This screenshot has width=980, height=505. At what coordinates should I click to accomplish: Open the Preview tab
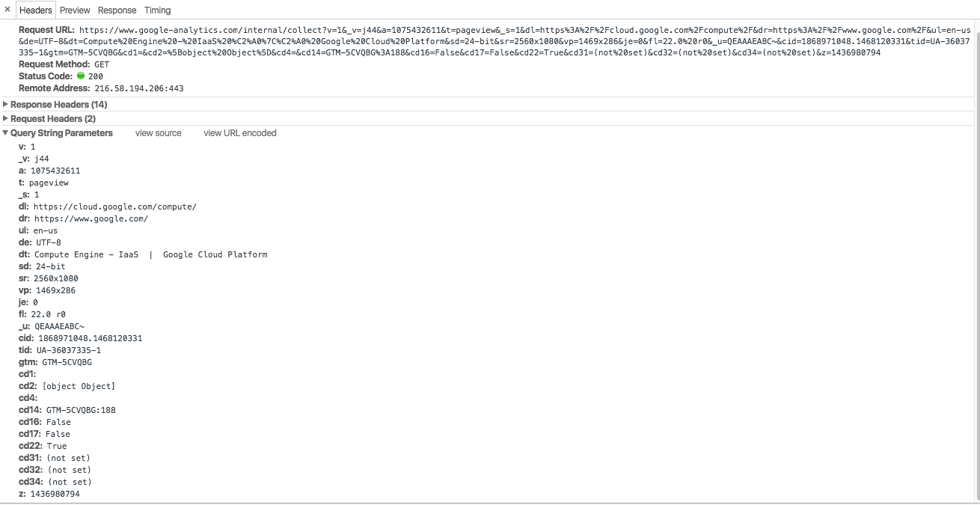coord(75,10)
